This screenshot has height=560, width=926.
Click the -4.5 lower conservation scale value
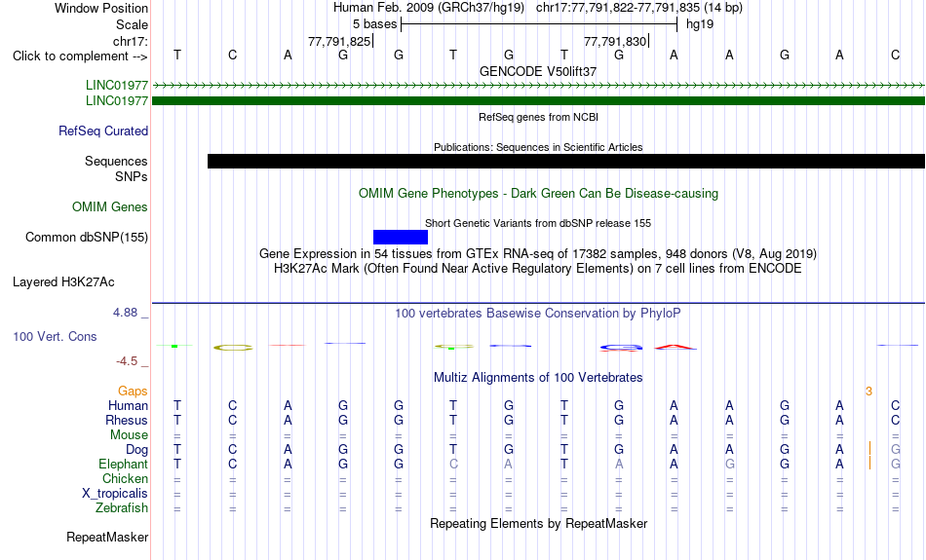(x=127, y=361)
